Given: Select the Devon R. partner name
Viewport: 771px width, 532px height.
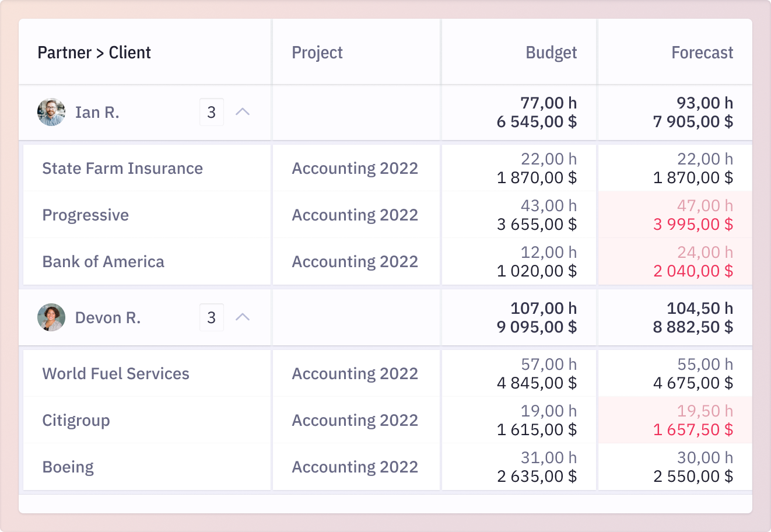Looking at the screenshot, I should coord(108,317).
